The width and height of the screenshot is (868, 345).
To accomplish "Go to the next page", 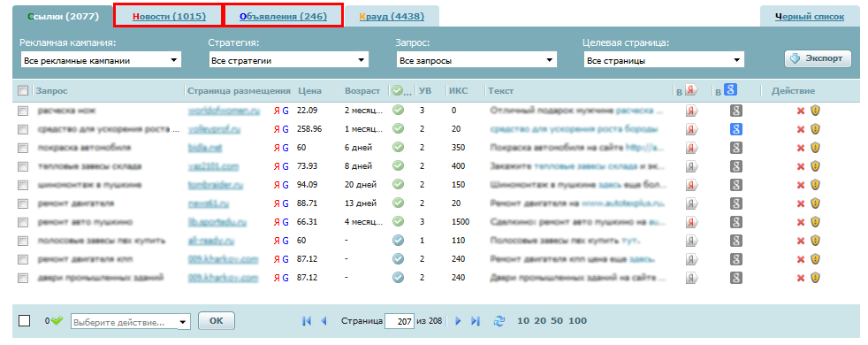I will [x=458, y=320].
